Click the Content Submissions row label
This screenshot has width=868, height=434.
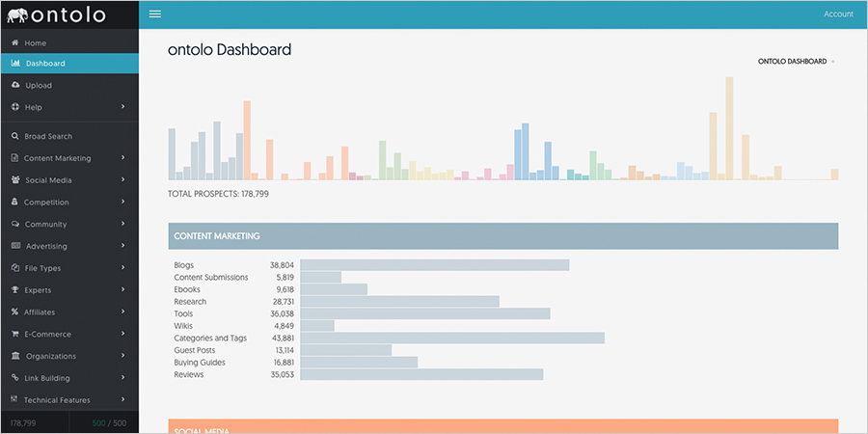click(x=211, y=278)
